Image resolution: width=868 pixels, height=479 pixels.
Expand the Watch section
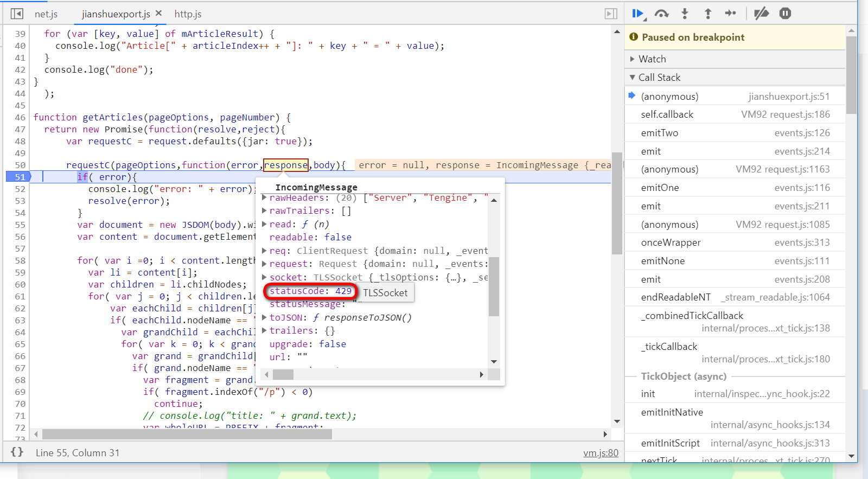click(735, 59)
